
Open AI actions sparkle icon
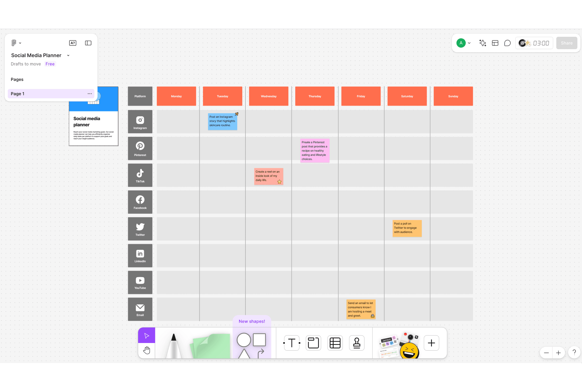482,43
